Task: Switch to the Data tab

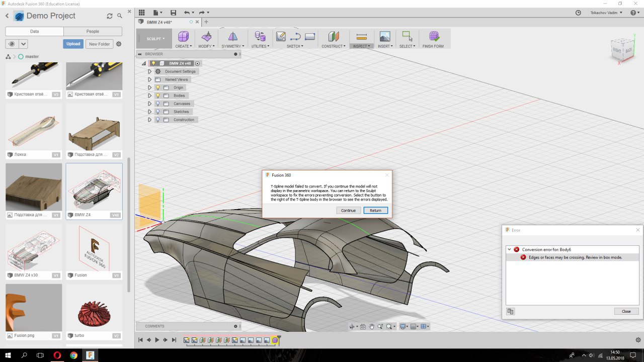Action: (x=34, y=31)
